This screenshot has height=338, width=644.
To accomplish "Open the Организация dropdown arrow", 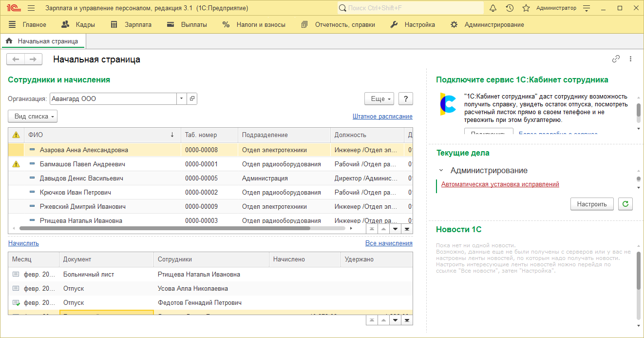I will 182,99.
